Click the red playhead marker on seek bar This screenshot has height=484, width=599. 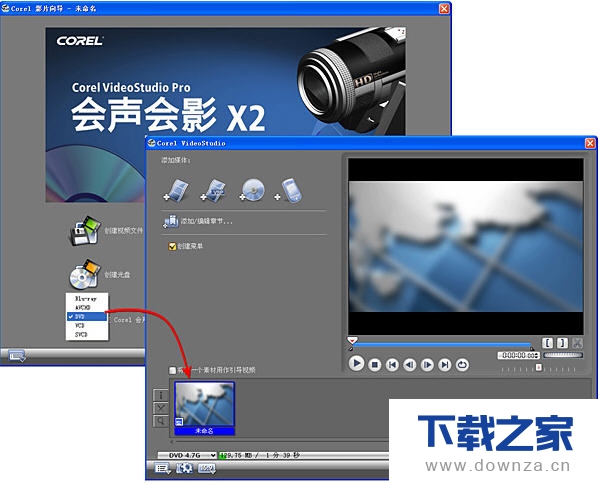pyautogui.click(x=352, y=340)
